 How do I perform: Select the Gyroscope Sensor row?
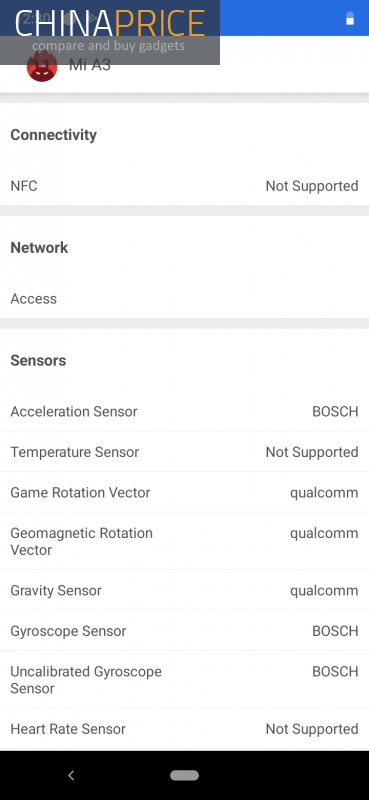(184, 631)
